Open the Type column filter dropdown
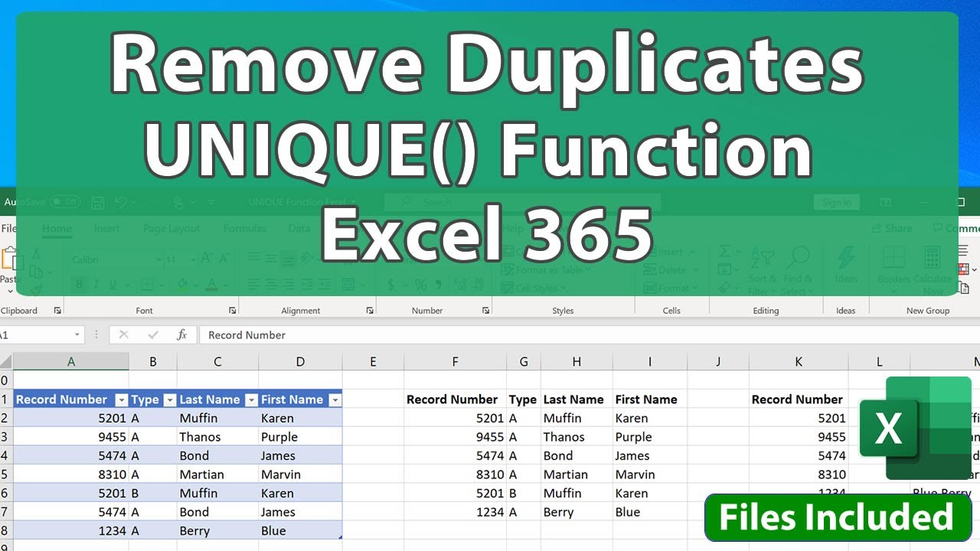 coord(170,400)
